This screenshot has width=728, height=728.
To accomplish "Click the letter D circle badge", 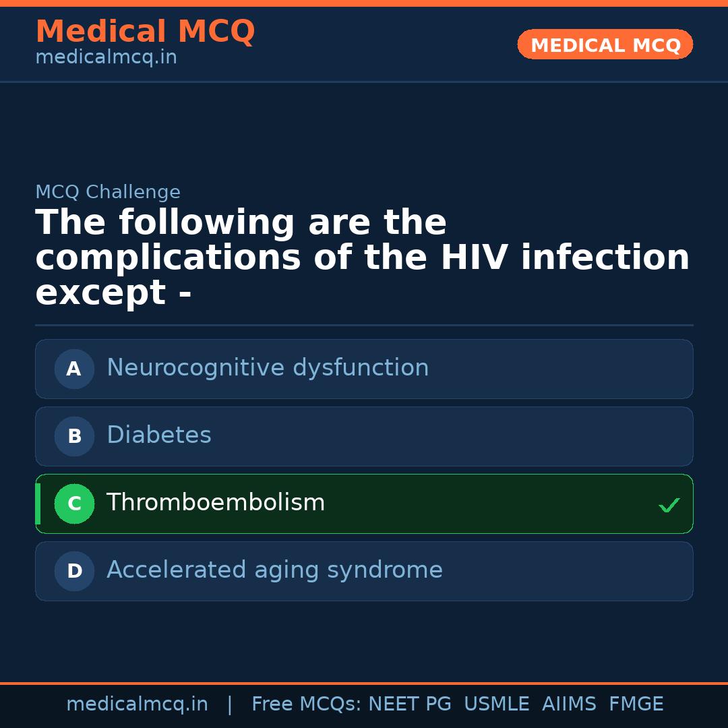I will (x=74, y=571).
